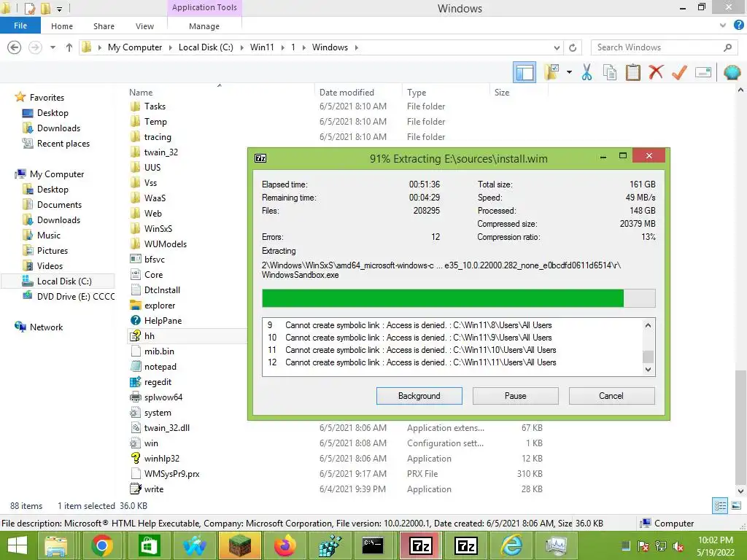Select the HelpPane file icon
Screen dimensions: 747x560
(136, 321)
